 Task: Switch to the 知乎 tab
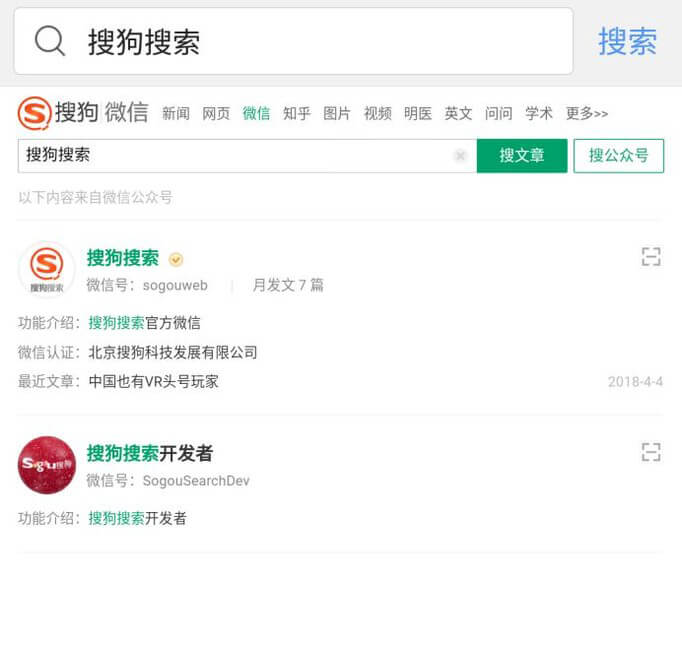(297, 114)
